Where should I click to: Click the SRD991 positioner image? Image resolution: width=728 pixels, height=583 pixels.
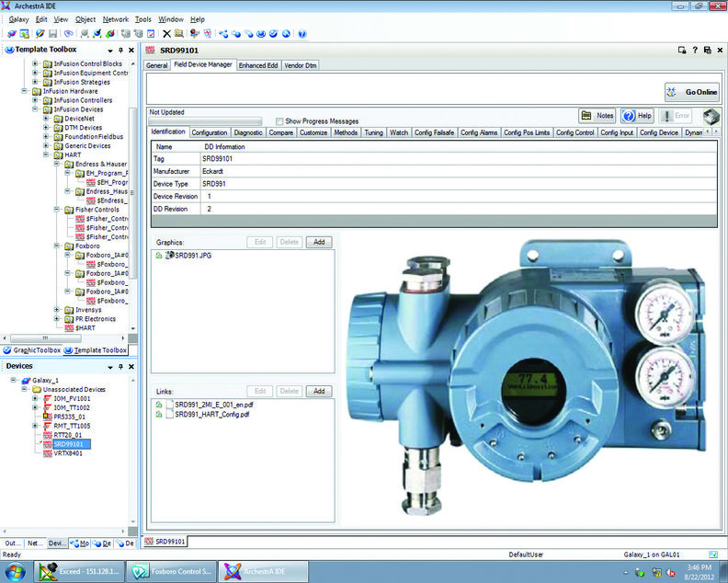click(527, 379)
